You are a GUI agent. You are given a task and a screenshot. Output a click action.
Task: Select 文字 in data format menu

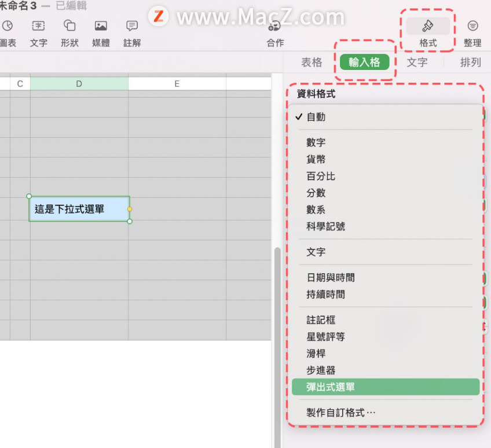[386, 252]
